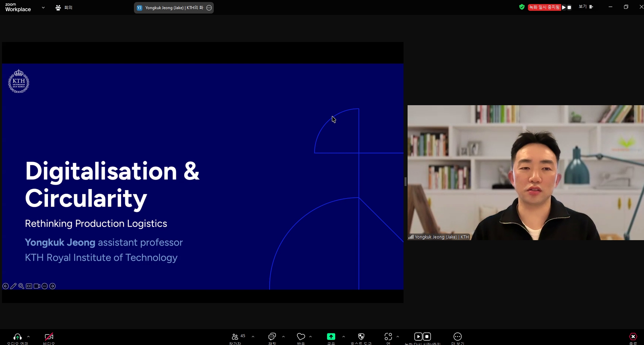Screen dimensions: 644x345
Task: Click the green encryption shield icon
Action: (522, 7)
